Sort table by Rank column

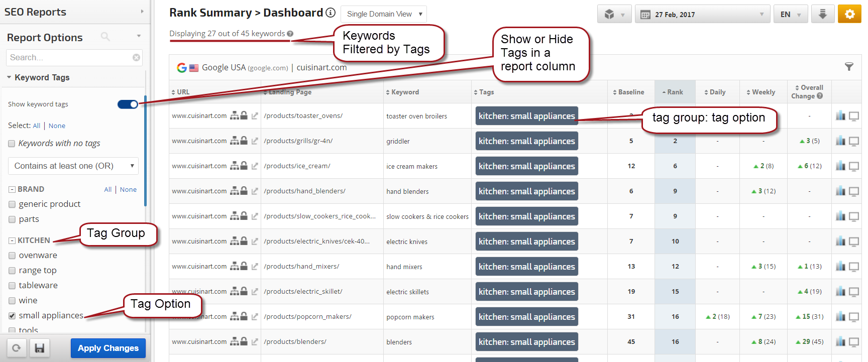click(673, 92)
